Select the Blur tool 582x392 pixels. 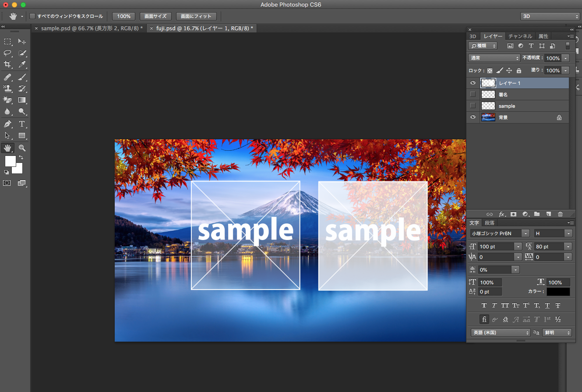coord(7,111)
